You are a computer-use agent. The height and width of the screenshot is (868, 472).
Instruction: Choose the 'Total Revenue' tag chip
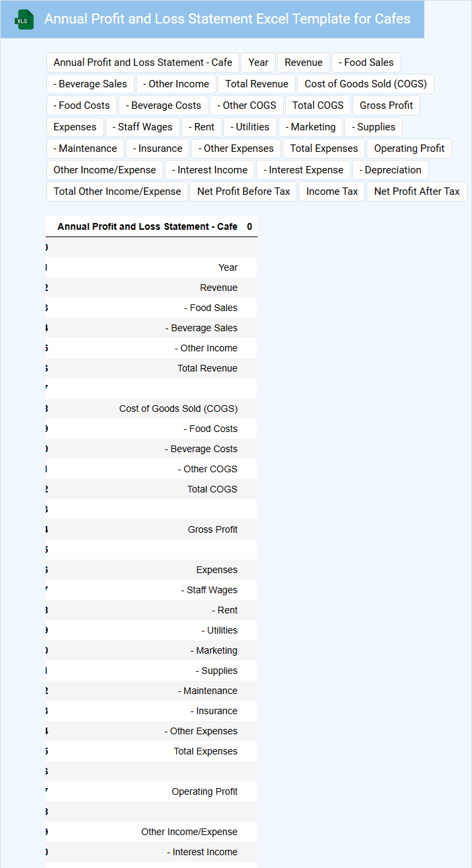257,84
